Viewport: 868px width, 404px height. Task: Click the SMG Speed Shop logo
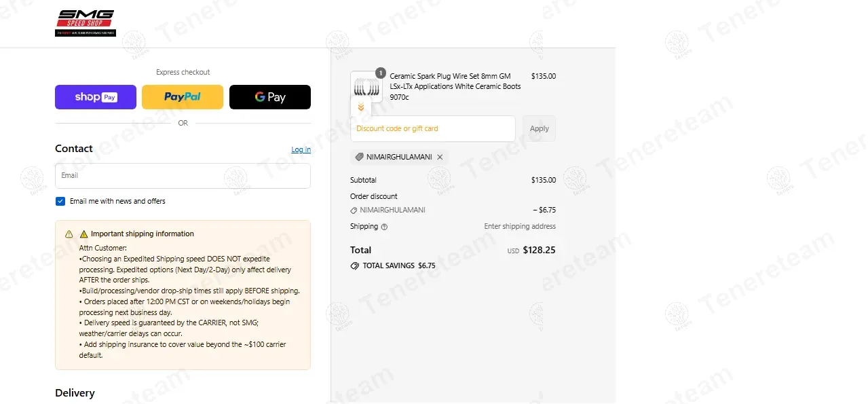[86, 23]
